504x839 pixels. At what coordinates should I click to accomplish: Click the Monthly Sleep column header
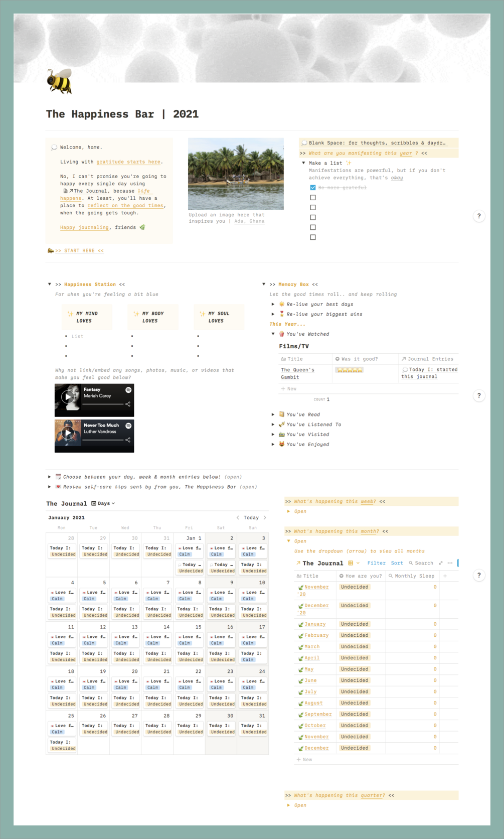pos(412,576)
